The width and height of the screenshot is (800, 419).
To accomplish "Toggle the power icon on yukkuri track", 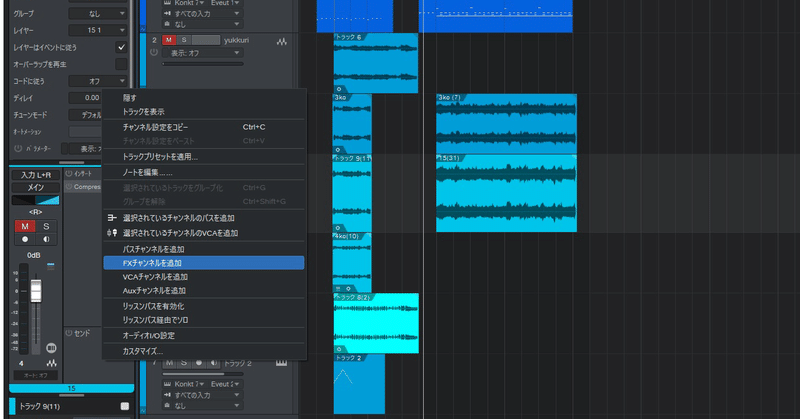I will [154, 53].
